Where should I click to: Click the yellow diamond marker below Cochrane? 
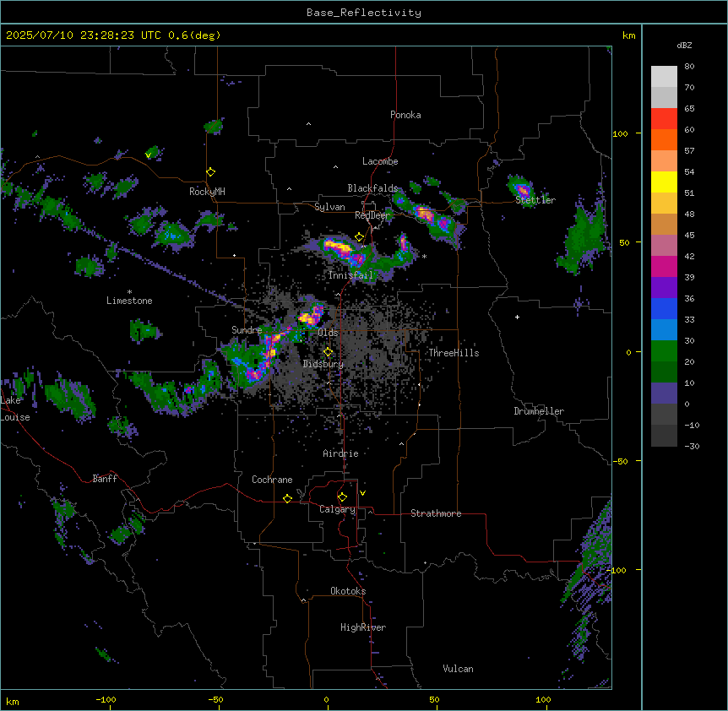click(287, 498)
